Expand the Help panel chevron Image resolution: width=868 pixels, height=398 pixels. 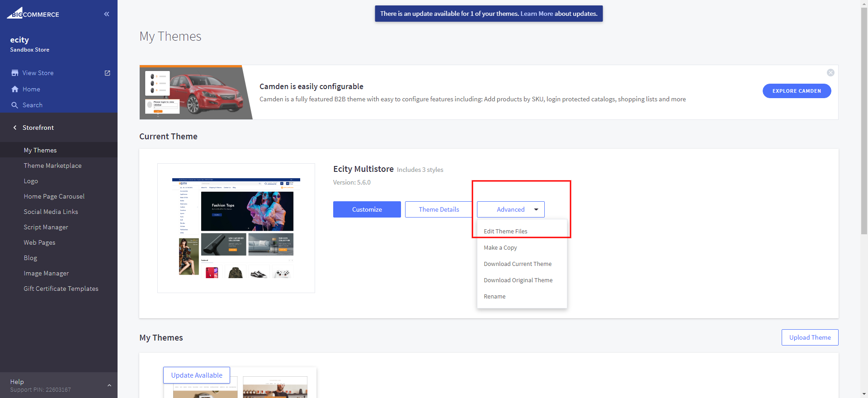[109, 385]
